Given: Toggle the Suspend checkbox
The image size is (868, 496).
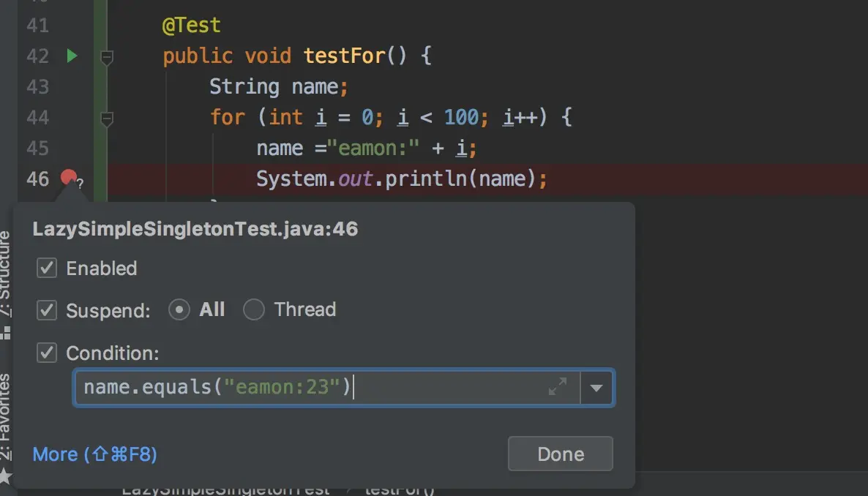Looking at the screenshot, I should tap(47, 310).
